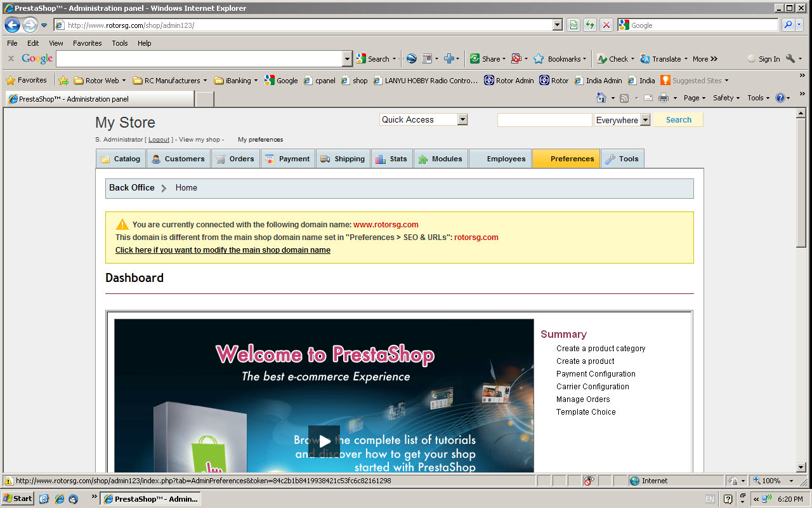Open a new tab with the blank tab button
The image size is (812, 508).
(x=204, y=99)
